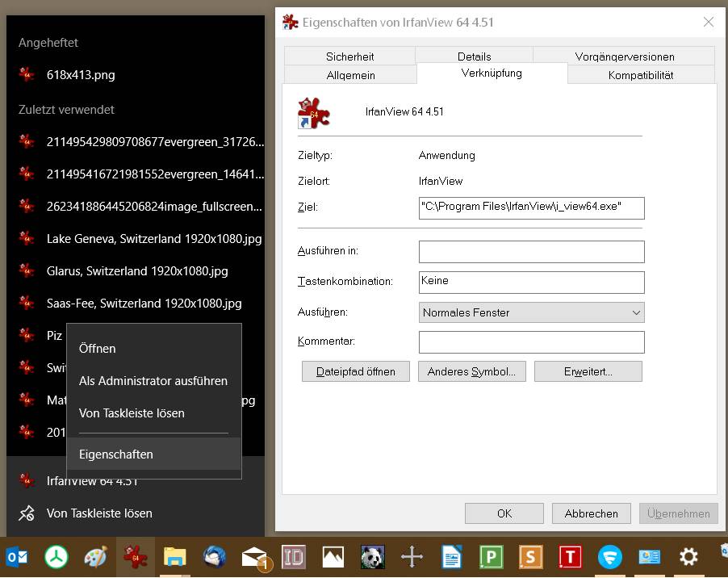This screenshot has width=728, height=578.
Task: Open File Explorer folder icon in taskbar
Action: pos(174,557)
